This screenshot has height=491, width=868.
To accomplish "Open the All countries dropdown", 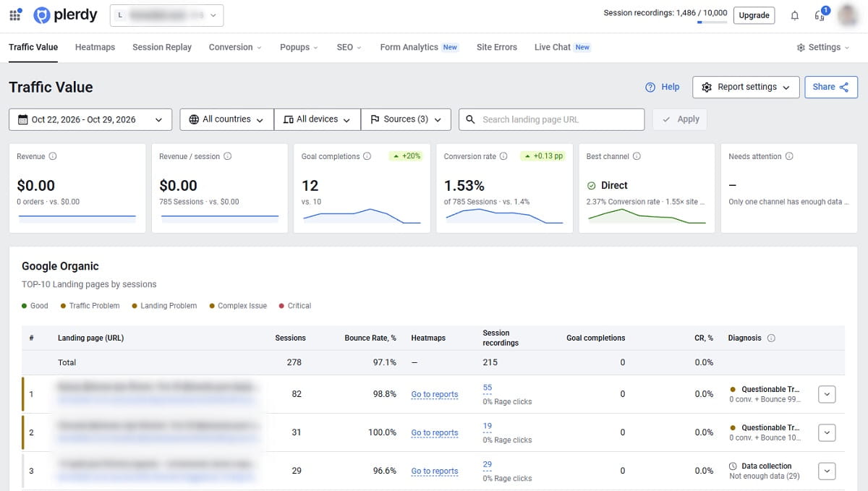I will point(227,119).
